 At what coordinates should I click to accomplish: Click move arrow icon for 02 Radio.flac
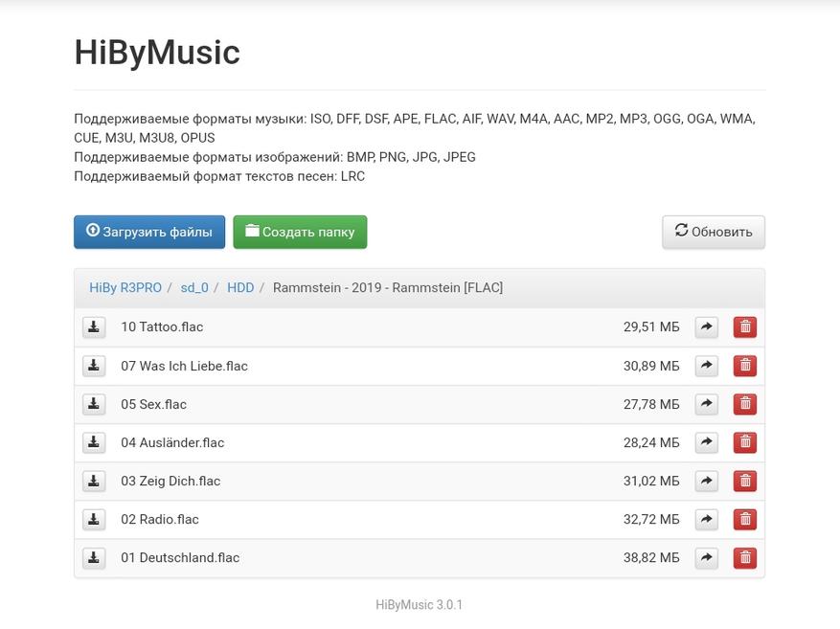[x=706, y=519]
